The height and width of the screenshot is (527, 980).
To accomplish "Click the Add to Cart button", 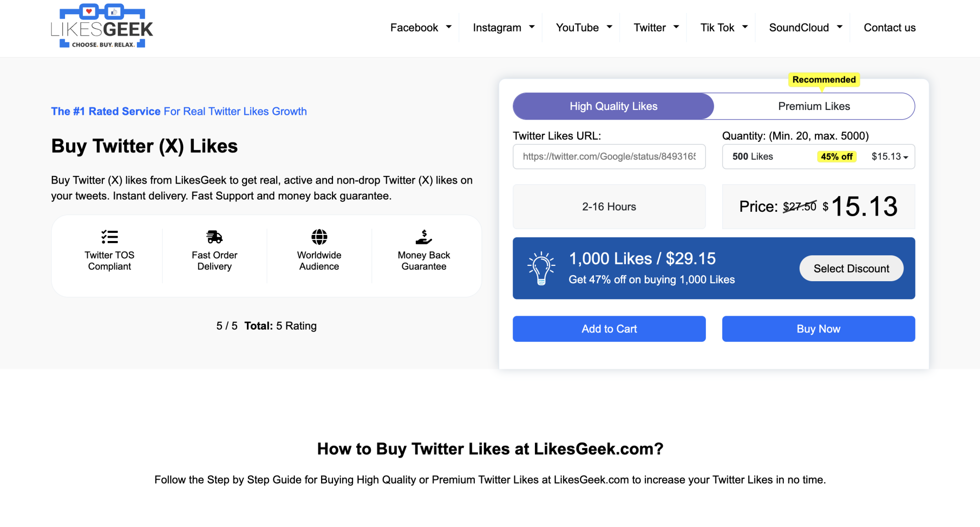I will click(x=609, y=329).
